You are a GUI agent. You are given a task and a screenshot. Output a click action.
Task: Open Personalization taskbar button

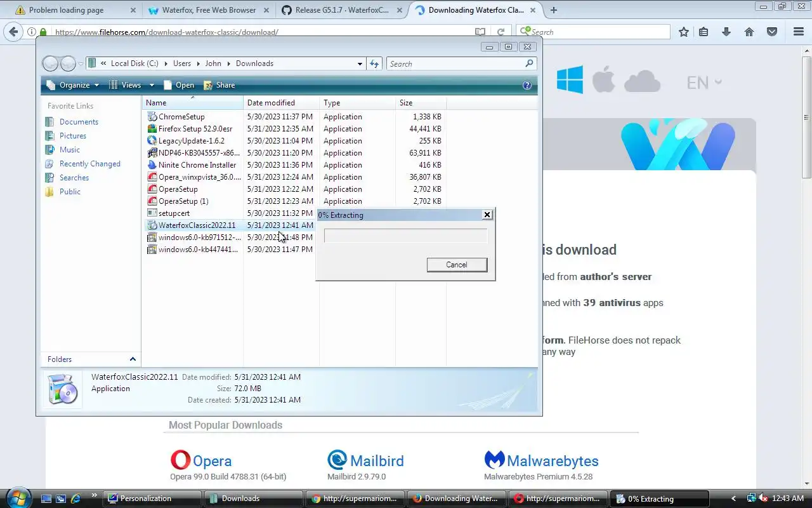click(x=151, y=498)
